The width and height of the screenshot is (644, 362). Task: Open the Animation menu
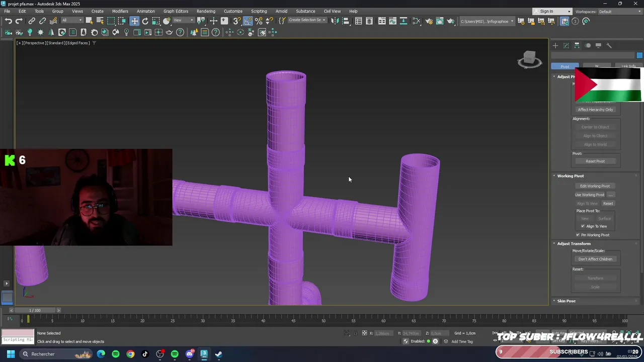point(145,11)
